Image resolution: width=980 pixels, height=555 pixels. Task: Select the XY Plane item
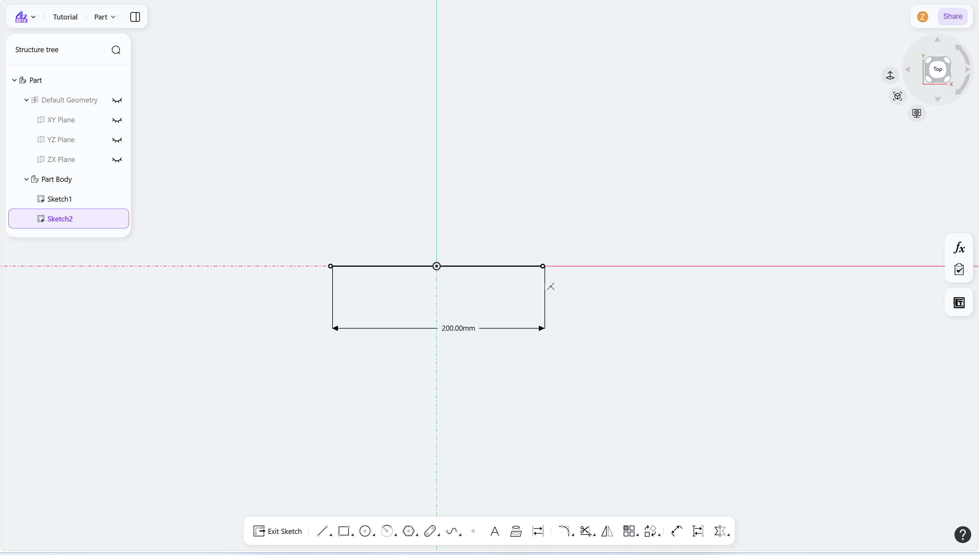click(x=61, y=120)
